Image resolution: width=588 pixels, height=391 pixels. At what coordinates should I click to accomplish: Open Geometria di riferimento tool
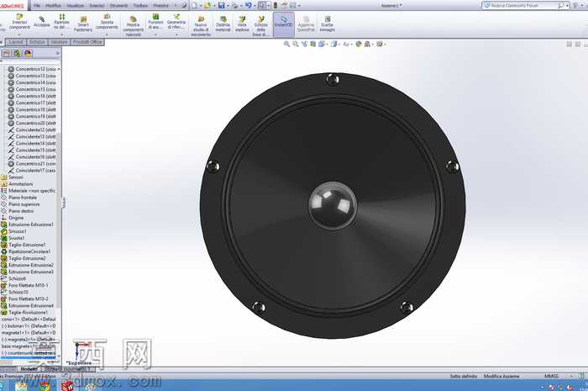coord(176,22)
